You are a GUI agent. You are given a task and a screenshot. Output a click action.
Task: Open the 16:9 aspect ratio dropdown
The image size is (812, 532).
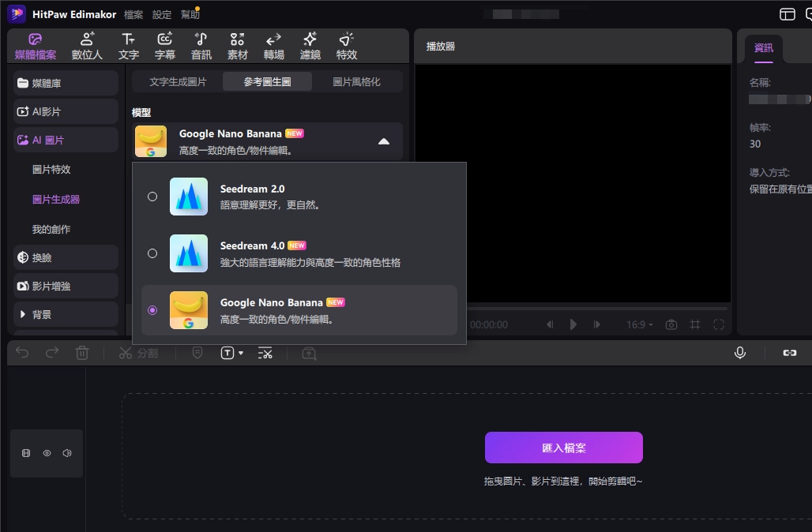pyautogui.click(x=639, y=324)
